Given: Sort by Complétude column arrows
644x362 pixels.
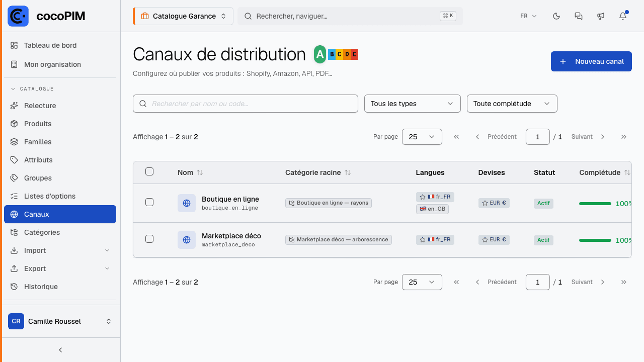Looking at the screenshot, I should [627, 172].
